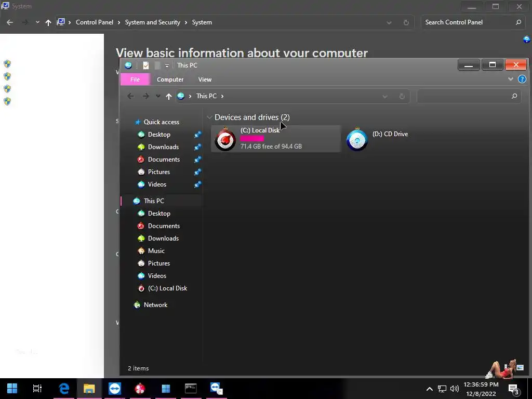Image resolution: width=532 pixels, height=399 pixels.
Task: Click Downloads icon under Quick access
Action: (x=141, y=147)
